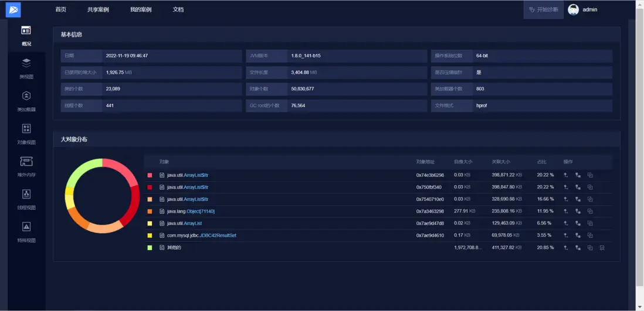
Task: Click up-arrow action icon for 0x7540710e0 row
Action: point(565,199)
